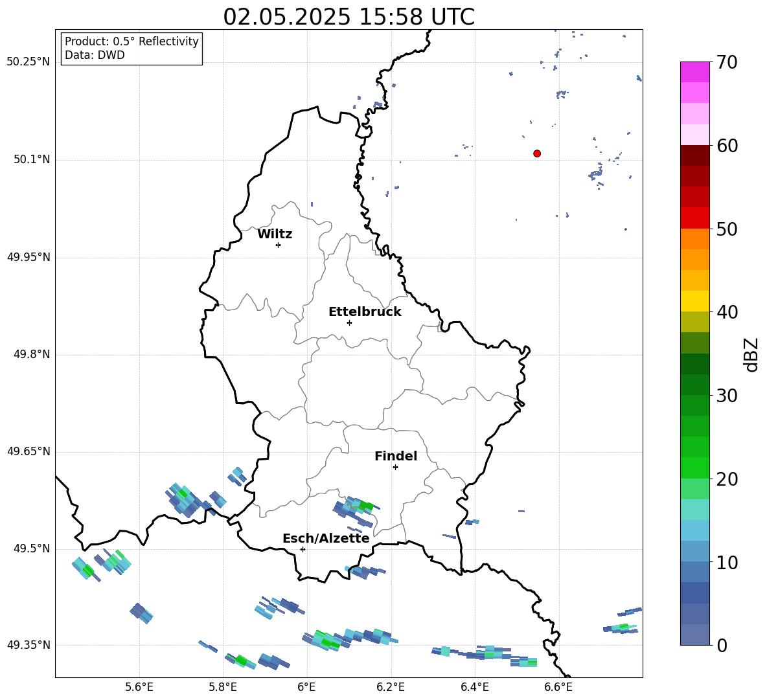
Task: Click the title 02.05.2025 15:58 UTC
Action: click(x=349, y=17)
